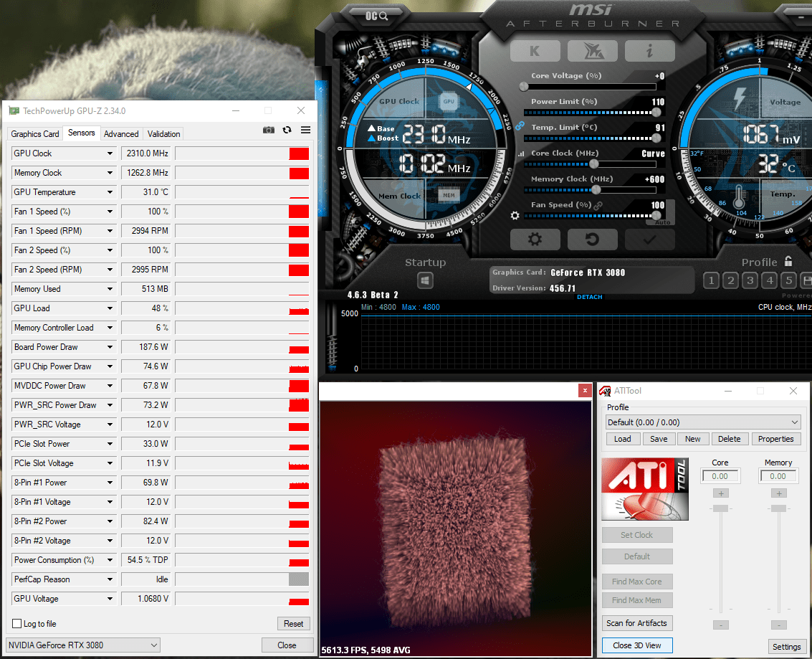Open the GPU-Z hamburger menu
Image resolution: width=812 pixels, height=659 pixels.
click(x=305, y=130)
